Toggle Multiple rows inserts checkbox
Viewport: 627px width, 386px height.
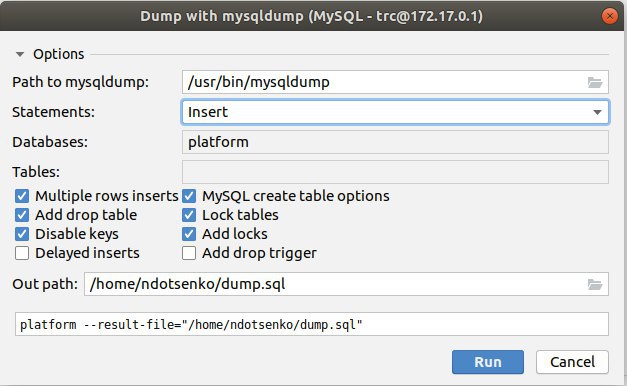tap(22, 196)
